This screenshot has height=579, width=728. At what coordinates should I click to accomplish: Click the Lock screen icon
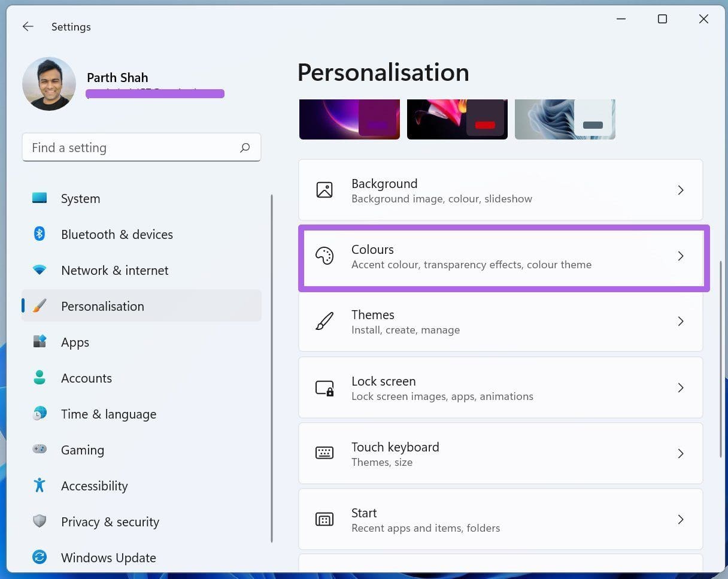pos(324,387)
